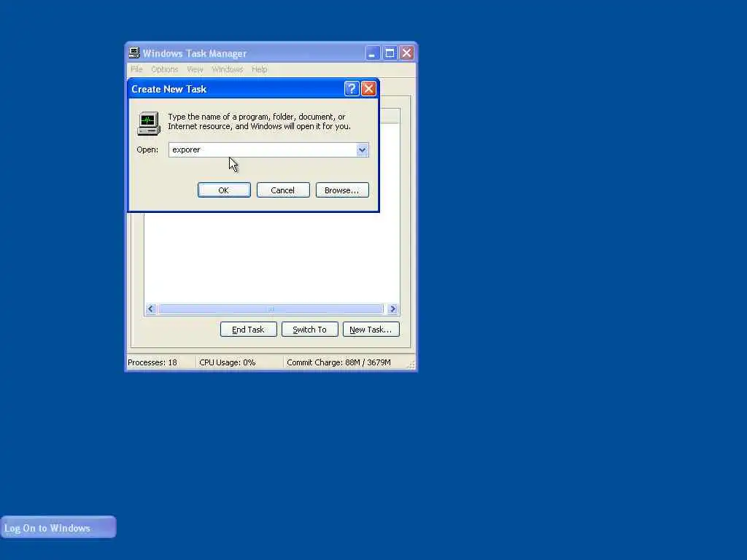
Task: Click the Run computer icon in dialog
Action: 149,123
